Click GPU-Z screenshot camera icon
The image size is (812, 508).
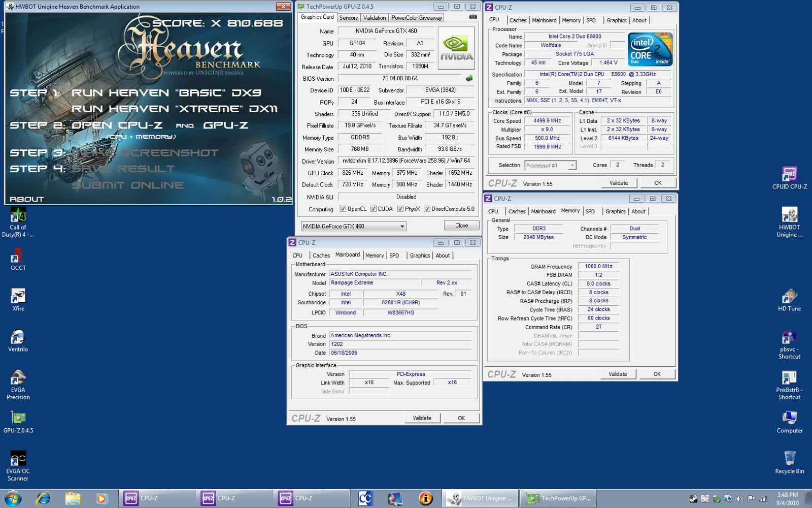pyautogui.click(x=472, y=17)
